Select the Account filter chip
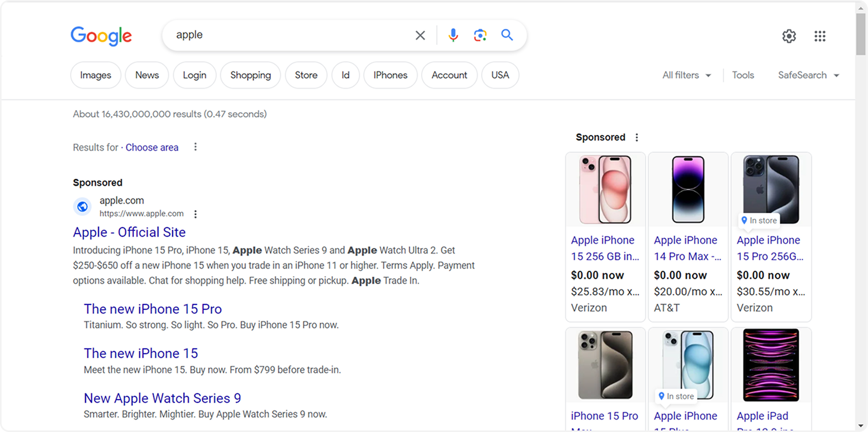 point(449,75)
